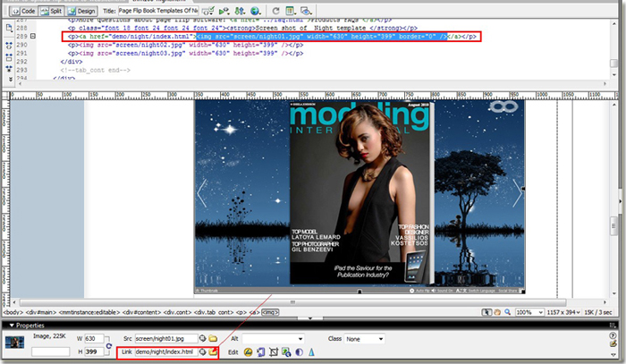Open the Class None dropdown
This screenshot has width=626, height=364.
[365, 339]
